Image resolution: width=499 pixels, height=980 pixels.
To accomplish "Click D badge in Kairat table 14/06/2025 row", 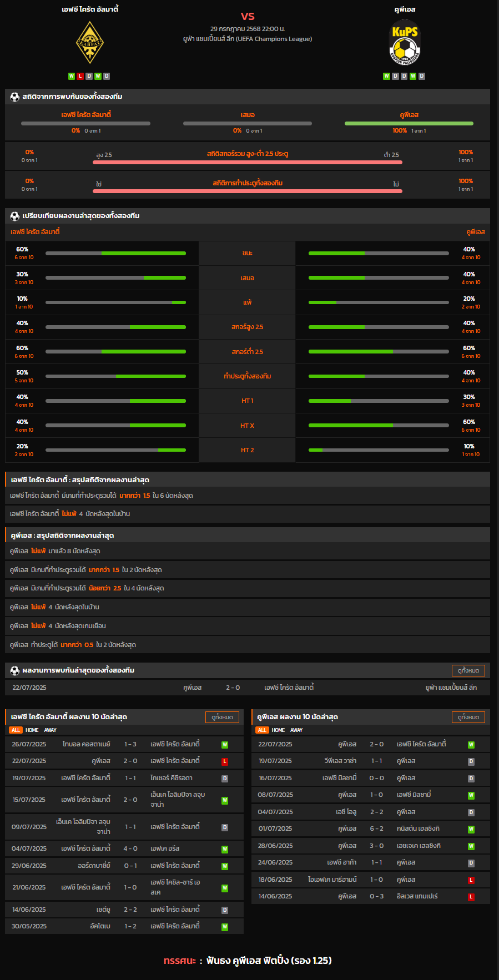I will [x=225, y=910].
